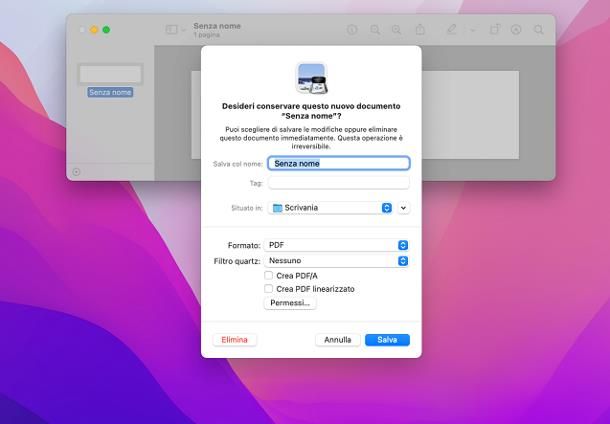Click the Annulla button
This screenshot has width=610, height=424.
[x=338, y=340]
